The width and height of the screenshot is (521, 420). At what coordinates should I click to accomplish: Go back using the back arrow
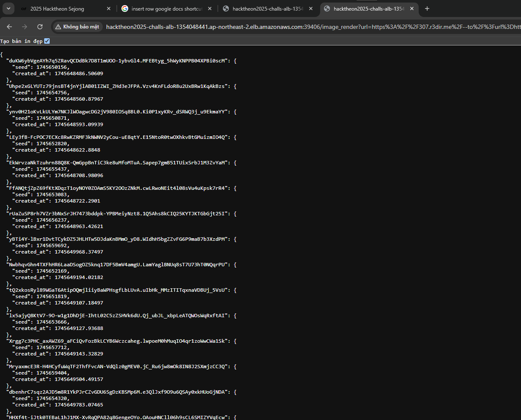(10, 27)
